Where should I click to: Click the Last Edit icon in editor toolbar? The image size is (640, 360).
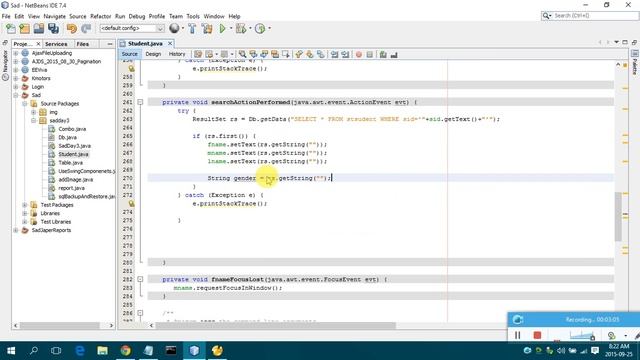(x=198, y=54)
